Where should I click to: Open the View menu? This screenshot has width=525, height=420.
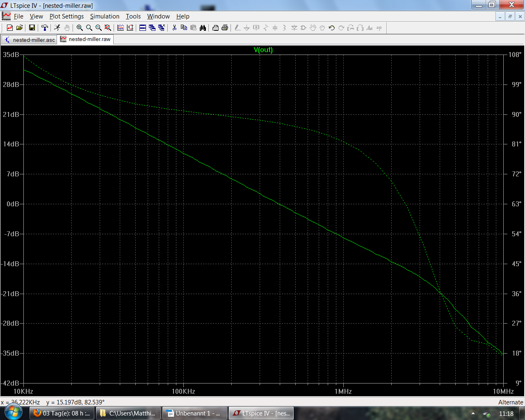[36, 16]
